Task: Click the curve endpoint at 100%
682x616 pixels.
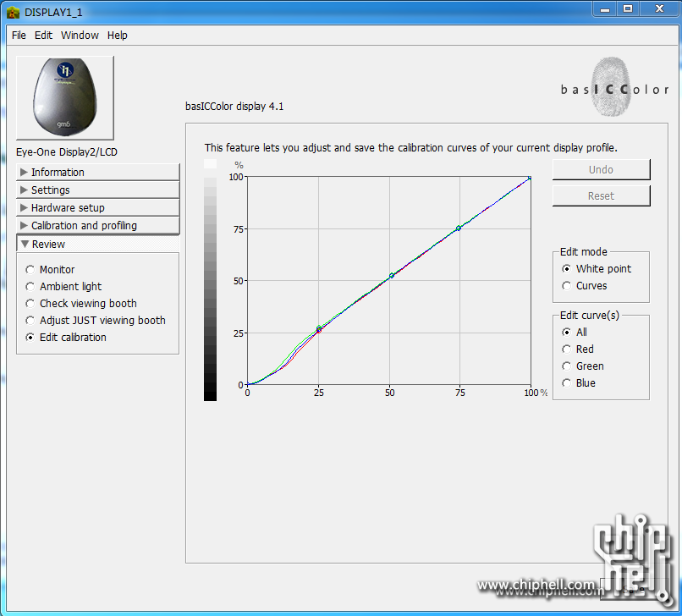Action: point(530,178)
